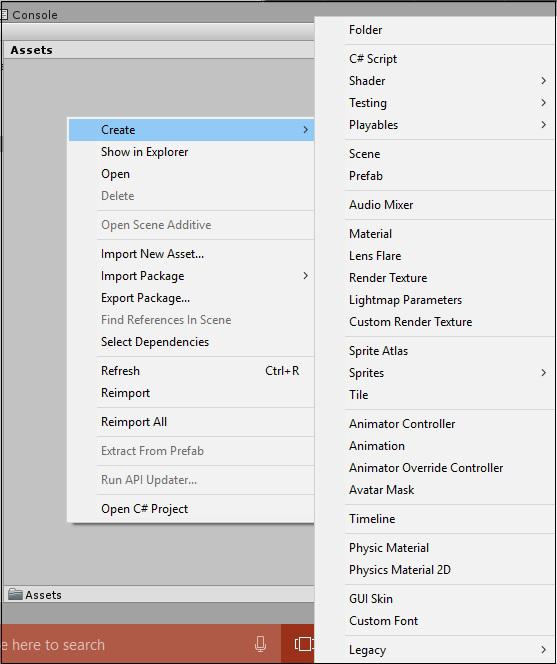
Task: Create a new Prefab
Action: (x=435, y=175)
